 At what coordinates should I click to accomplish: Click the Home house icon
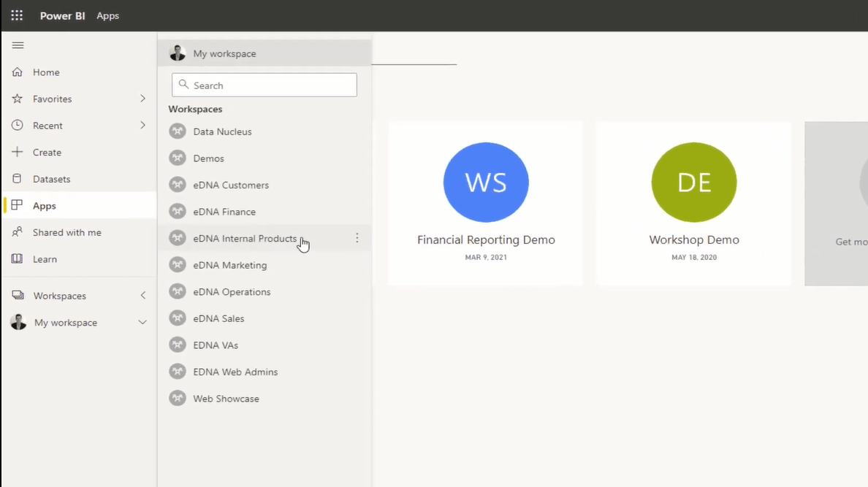[17, 72]
